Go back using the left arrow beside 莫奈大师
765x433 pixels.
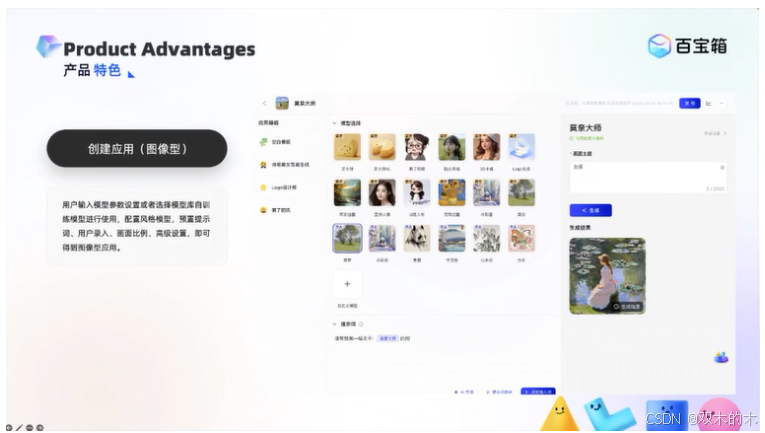264,103
